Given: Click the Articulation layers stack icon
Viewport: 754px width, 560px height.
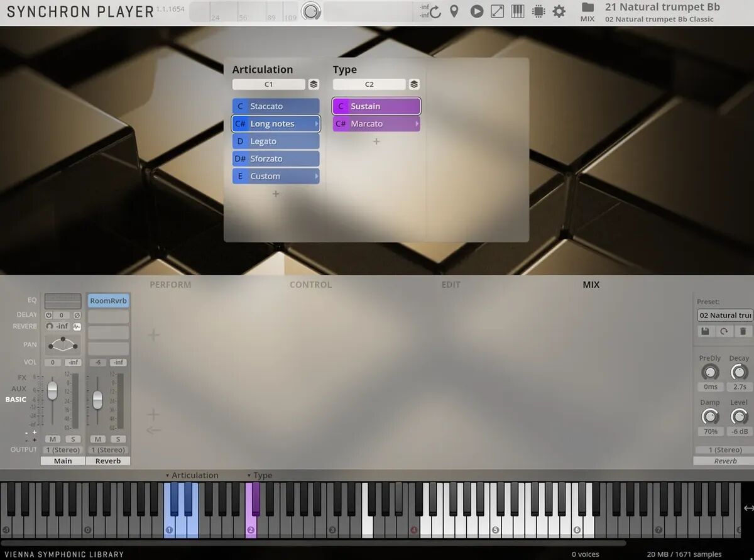Looking at the screenshot, I should (314, 84).
